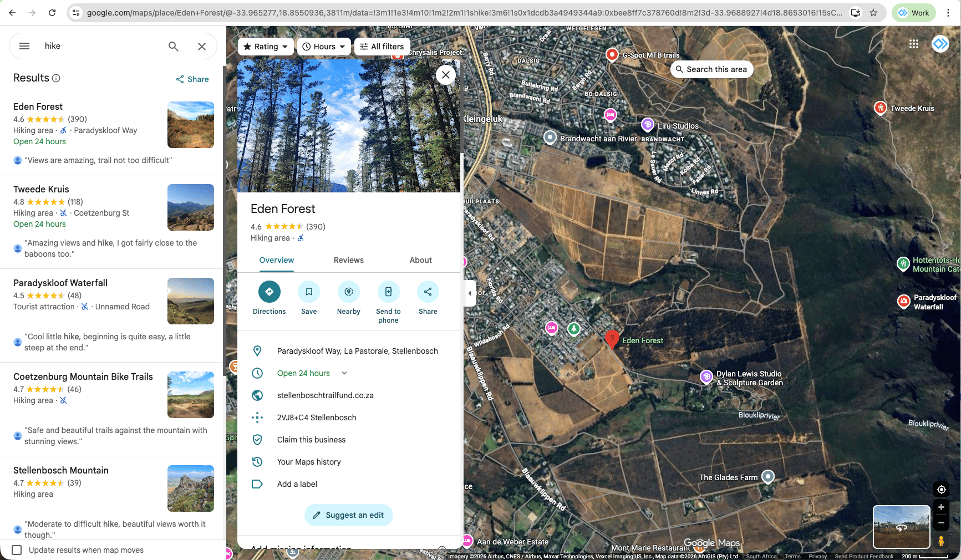Click the browser address bar
The width and height of the screenshot is (961, 560).
465,13
